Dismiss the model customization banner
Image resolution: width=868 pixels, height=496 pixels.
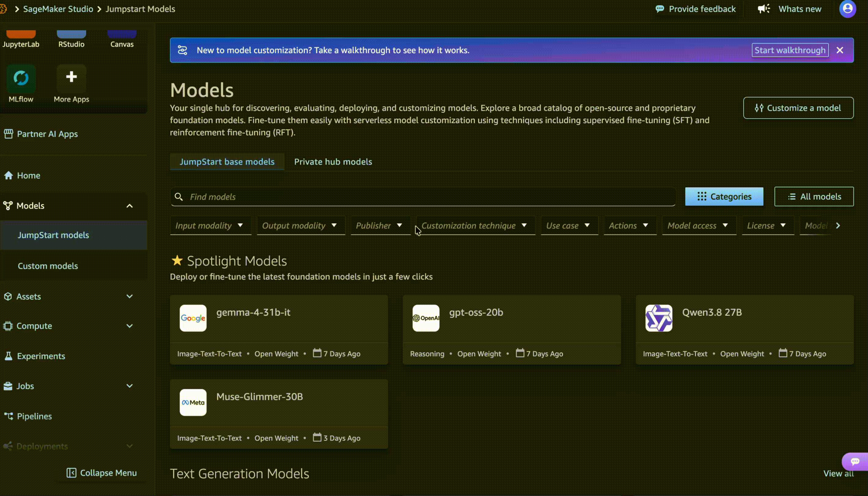[840, 50]
